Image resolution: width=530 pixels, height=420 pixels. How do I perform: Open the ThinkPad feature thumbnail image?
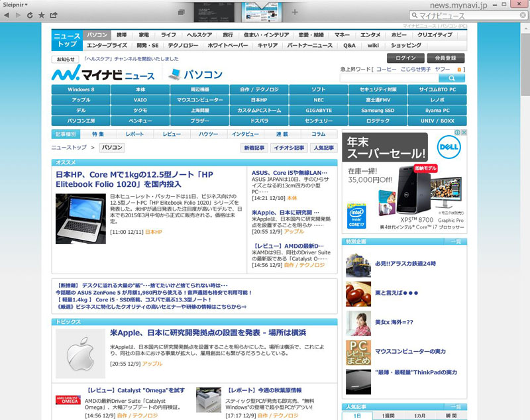pos(358,382)
